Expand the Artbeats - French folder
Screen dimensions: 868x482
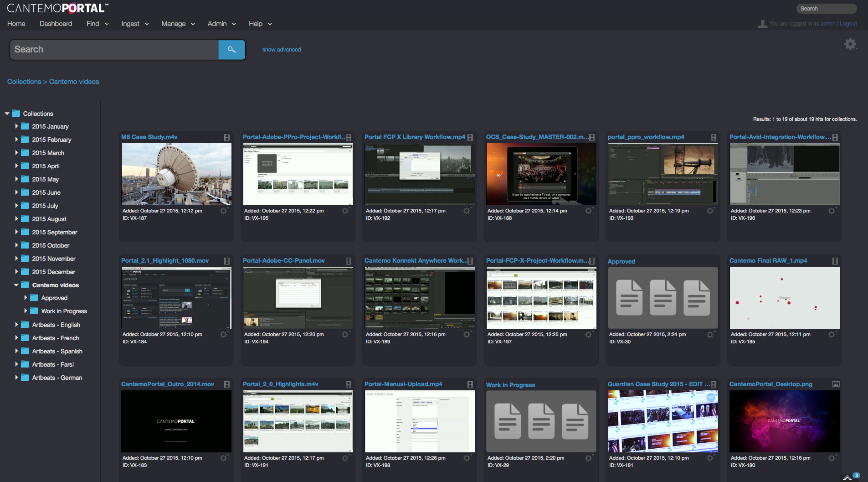click(16, 338)
